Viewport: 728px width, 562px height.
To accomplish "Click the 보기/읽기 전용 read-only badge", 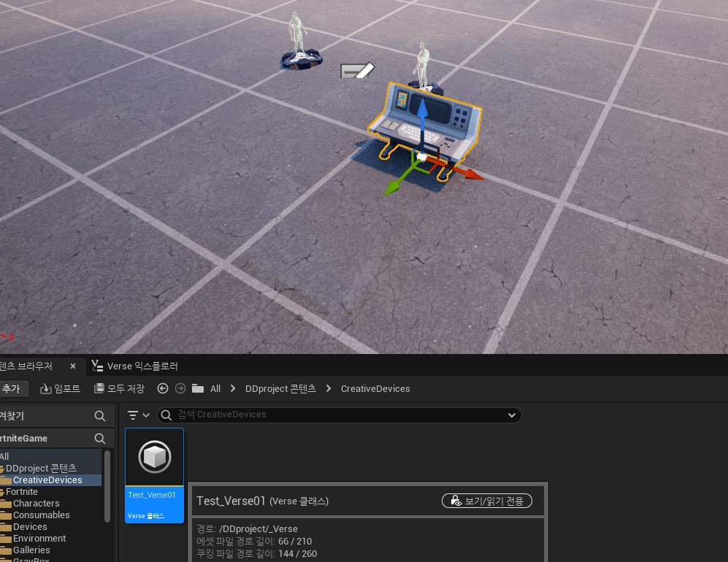I will point(486,501).
